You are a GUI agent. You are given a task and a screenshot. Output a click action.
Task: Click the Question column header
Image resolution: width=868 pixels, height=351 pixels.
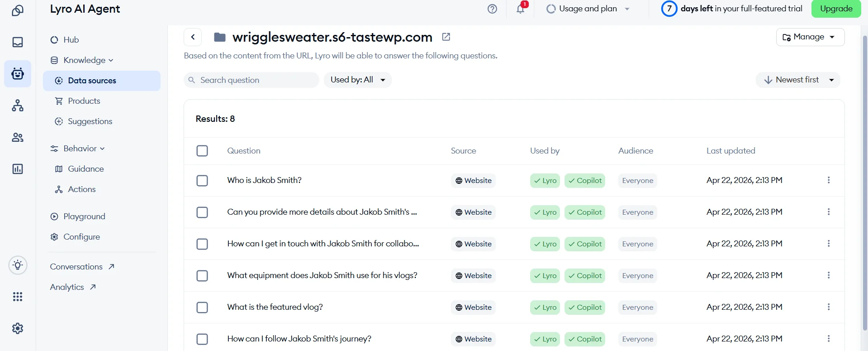click(x=244, y=151)
